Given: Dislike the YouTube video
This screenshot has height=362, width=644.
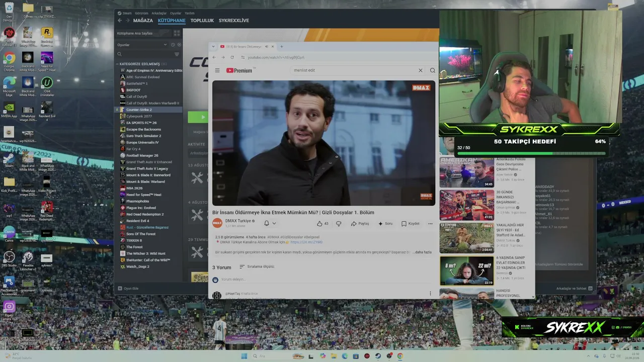Looking at the screenshot, I should (x=339, y=224).
